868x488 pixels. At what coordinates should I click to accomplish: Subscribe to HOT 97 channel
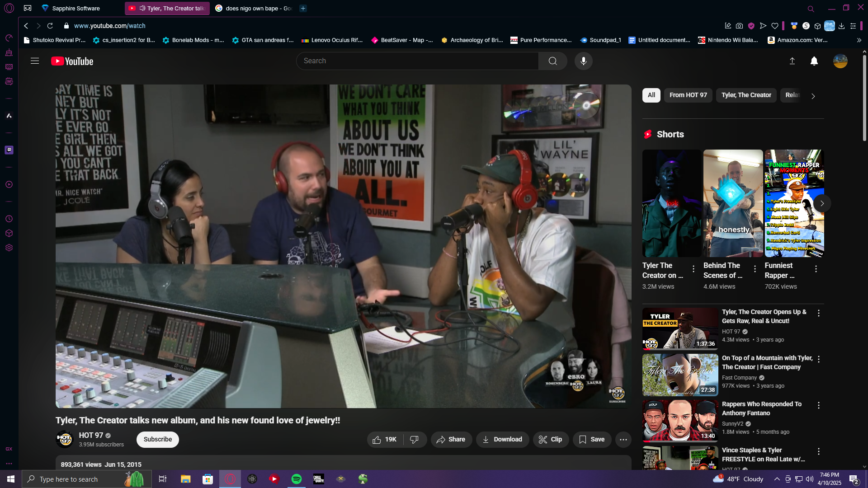157,440
